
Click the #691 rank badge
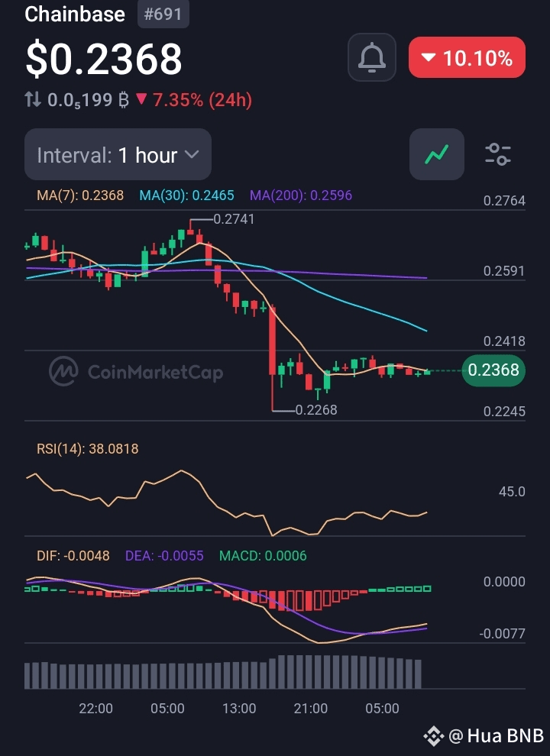pyautogui.click(x=163, y=14)
